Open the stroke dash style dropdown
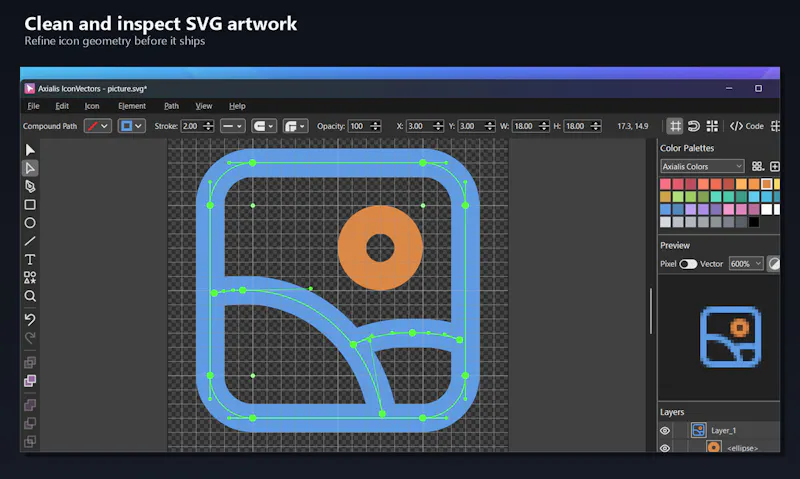 [x=233, y=126]
